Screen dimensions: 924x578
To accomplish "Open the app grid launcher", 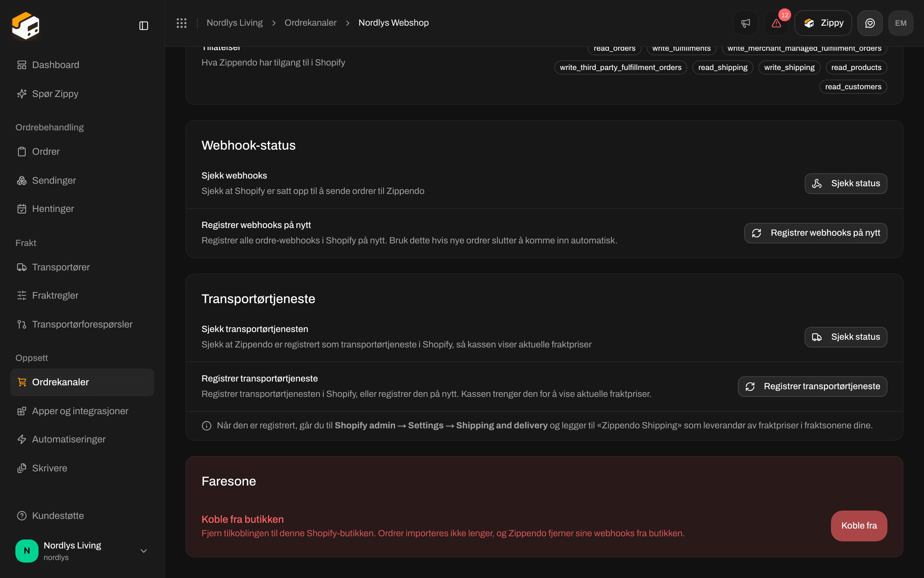I will click(182, 23).
